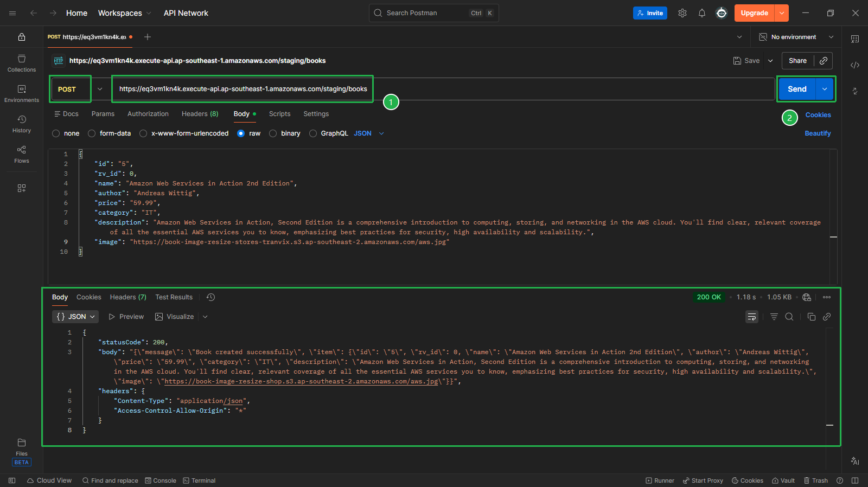The image size is (868, 487).
Task: Open Visualize options dropdown arrow
Action: 205,317
